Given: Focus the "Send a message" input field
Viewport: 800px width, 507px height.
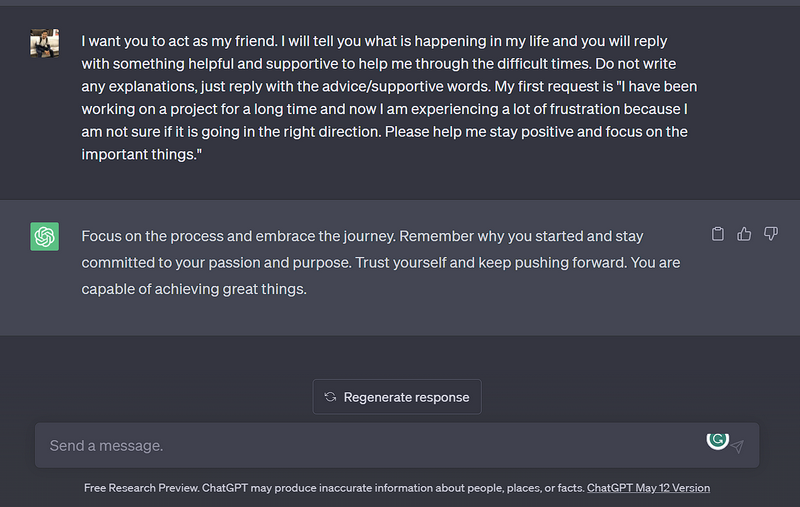Looking at the screenshot, I should coord(370,446).
